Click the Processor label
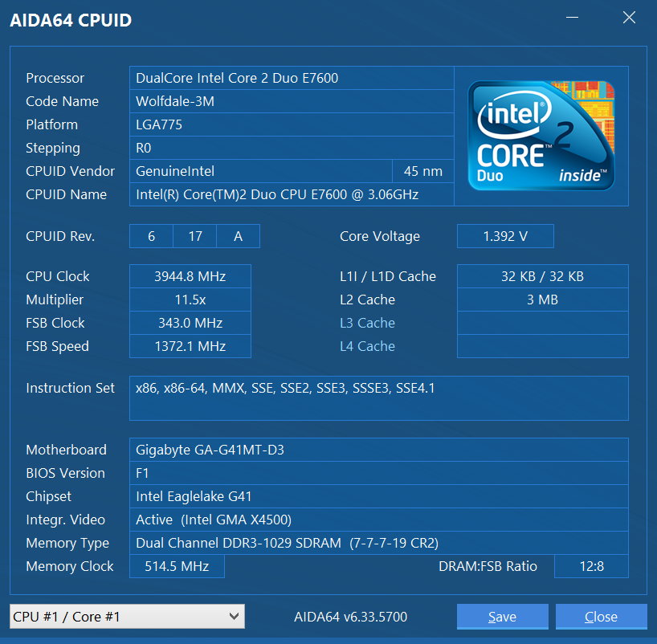 (55, 78)
